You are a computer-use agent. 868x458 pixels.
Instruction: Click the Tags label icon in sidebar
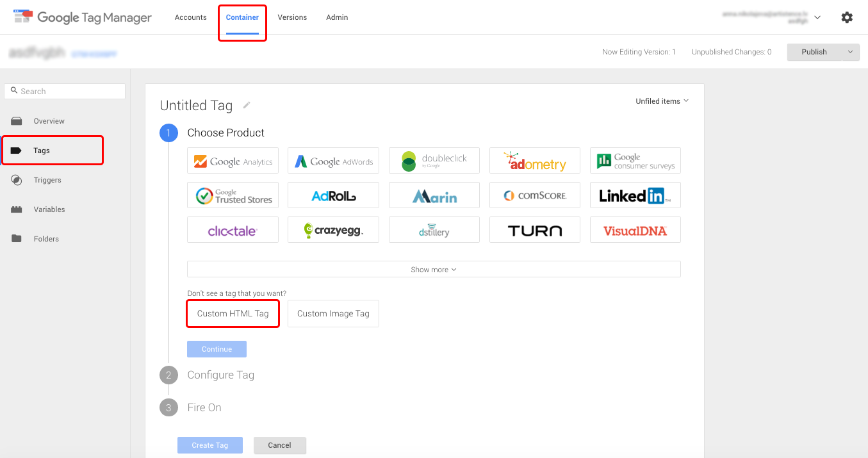pyautogui.click(x=17, y=151)
